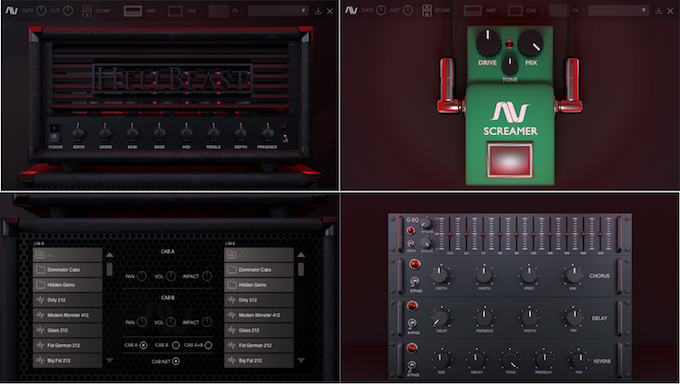The height and width of the screenshot is (384, 680).
Task: Click the MID knob on the HellBeast amp
Action: pos(186,132)
